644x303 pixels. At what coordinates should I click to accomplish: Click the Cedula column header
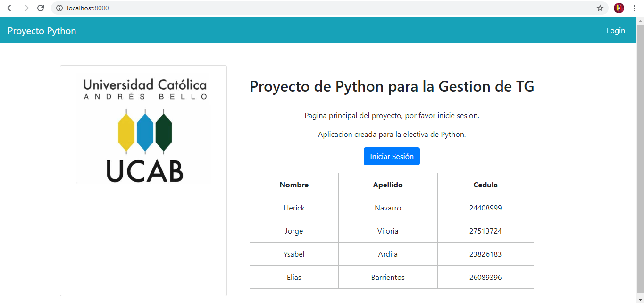pyautogui.click(x=485, y=185)
